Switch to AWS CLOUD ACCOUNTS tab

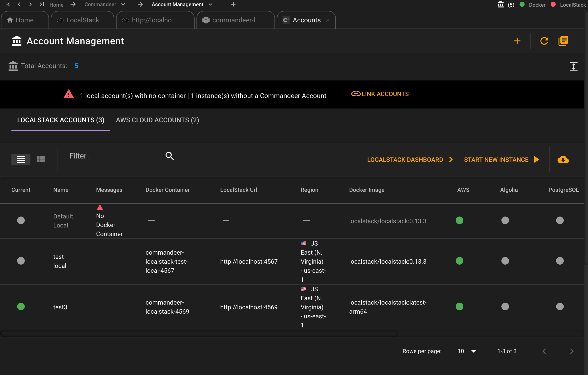[158, 120]
